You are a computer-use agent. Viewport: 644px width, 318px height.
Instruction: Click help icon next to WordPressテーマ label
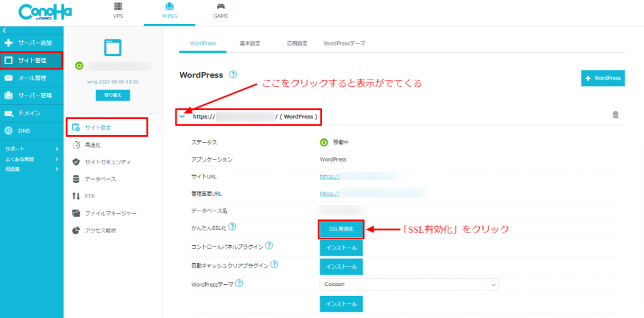(239, 283)
